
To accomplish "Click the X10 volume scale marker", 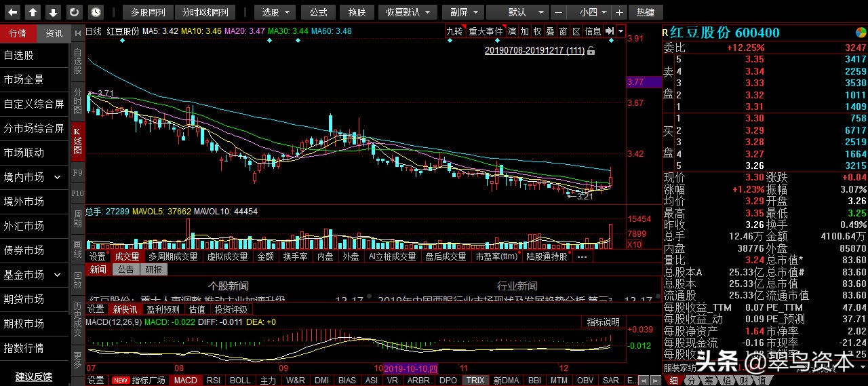I will [x=635, y=245].
